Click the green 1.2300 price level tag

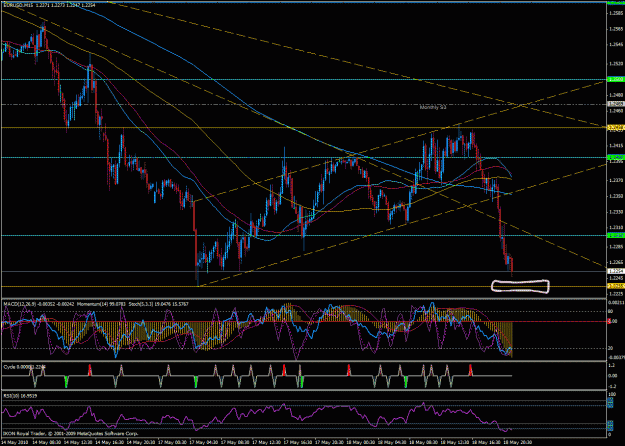point(615,236)
